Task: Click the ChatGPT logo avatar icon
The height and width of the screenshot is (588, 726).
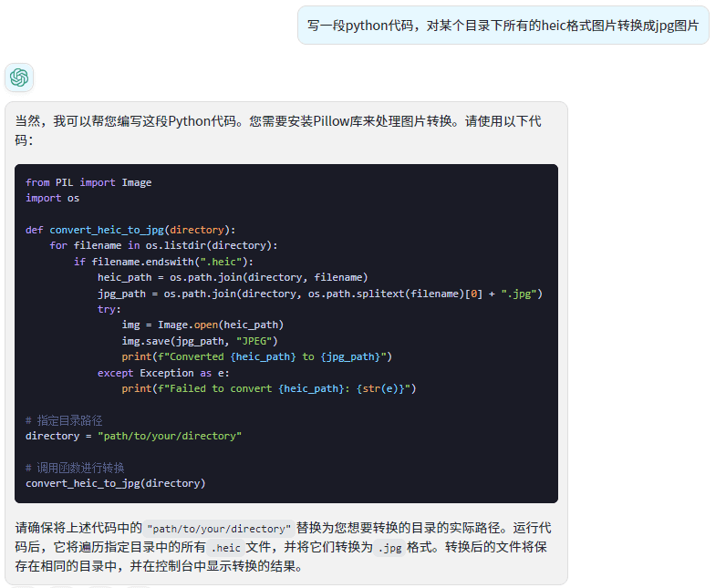Action: [19, 77]
